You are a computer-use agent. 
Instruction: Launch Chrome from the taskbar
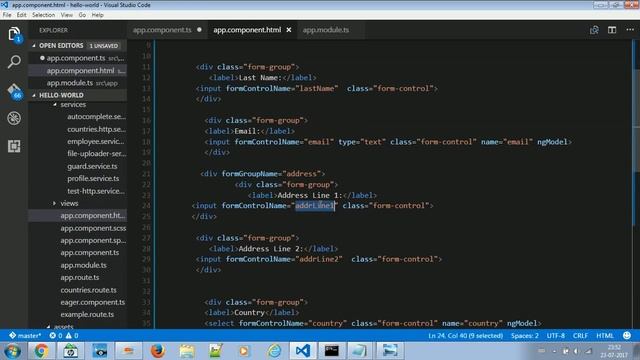coord(41,351)
